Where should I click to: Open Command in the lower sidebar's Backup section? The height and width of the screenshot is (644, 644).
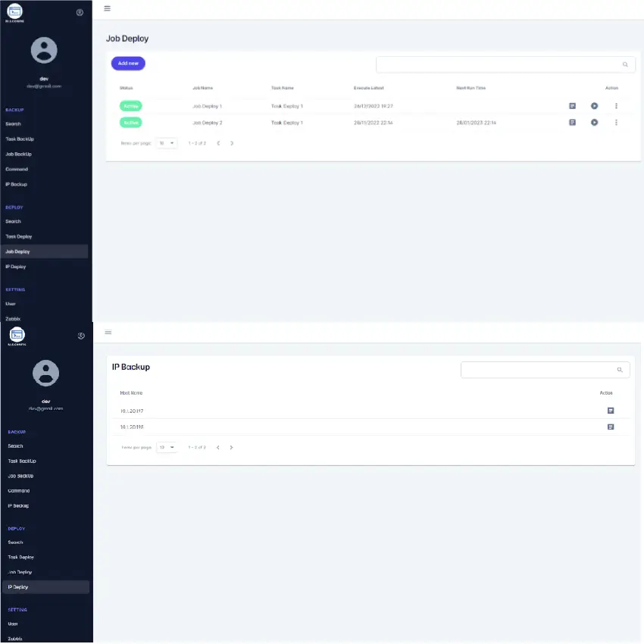pos(19,490)
